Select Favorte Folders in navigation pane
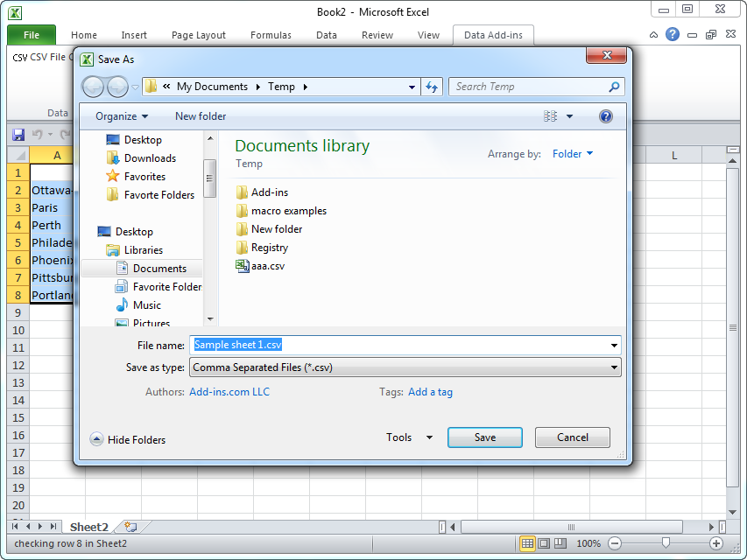 point(150,195)
